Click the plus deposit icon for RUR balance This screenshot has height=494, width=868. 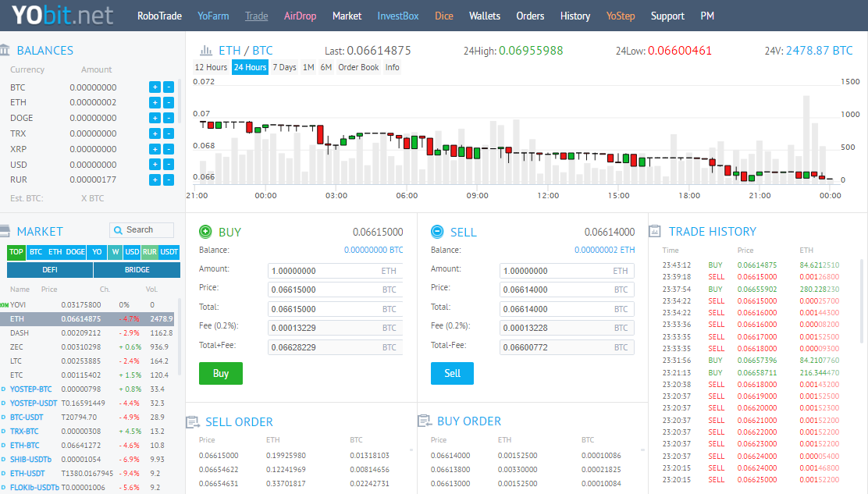point(155,179)
